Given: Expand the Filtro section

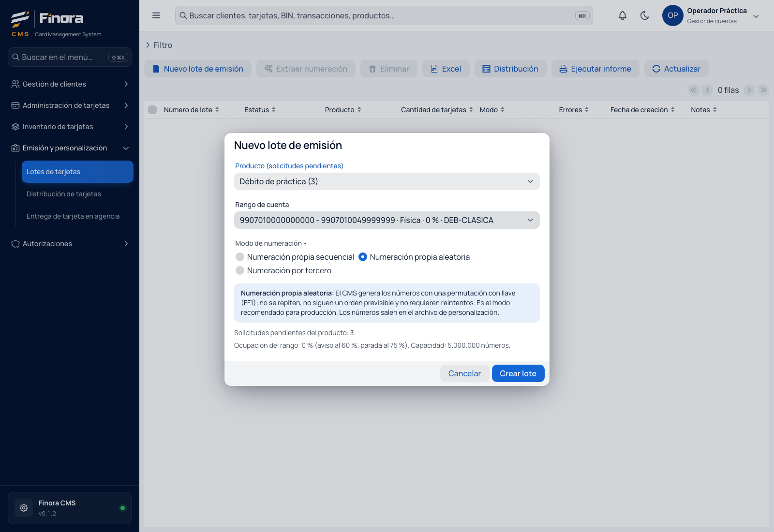Looking at the screenshot, I should [159, 45].
